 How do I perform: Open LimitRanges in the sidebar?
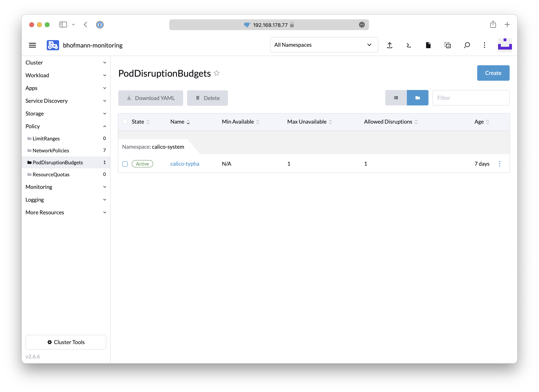(66, 138)
